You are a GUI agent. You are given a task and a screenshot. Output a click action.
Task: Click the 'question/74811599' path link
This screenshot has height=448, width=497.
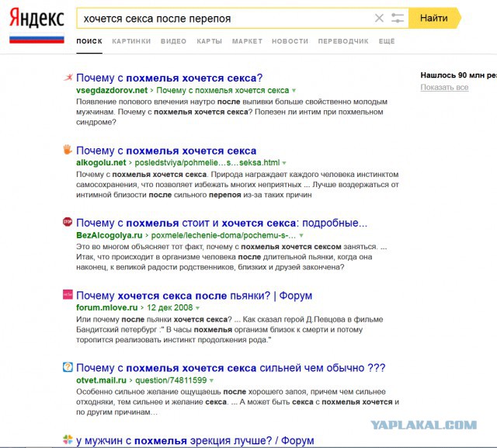[x=171, y=380]
